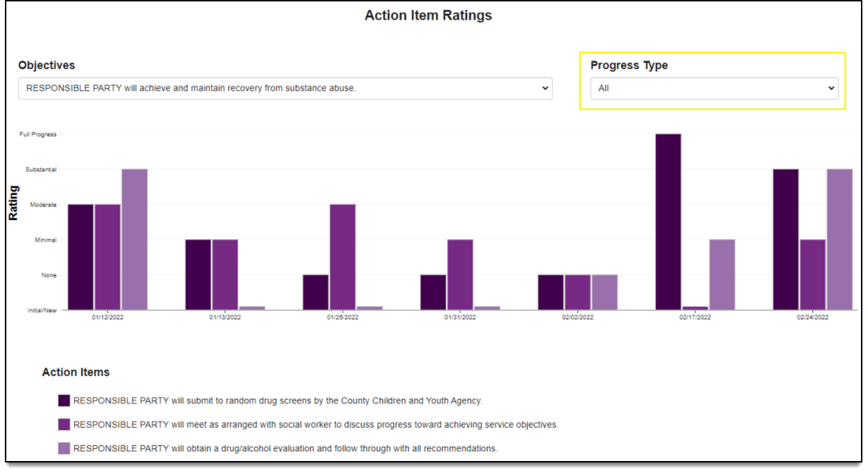
Task: Click the social worker meeting legend text
Action: coord(316,424)
